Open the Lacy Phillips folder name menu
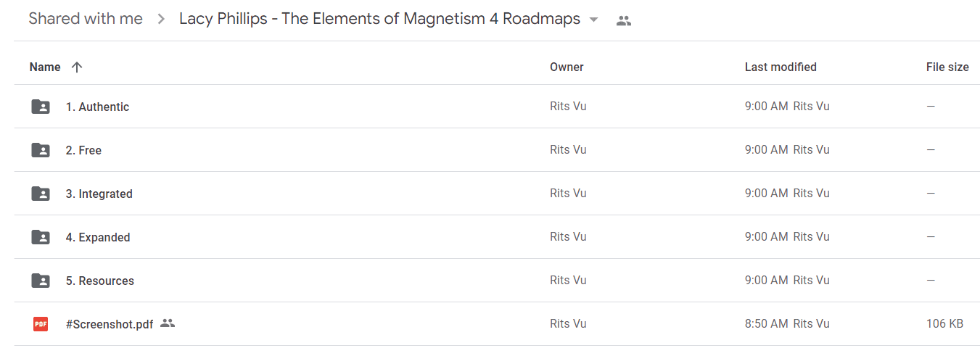The height and width of the screenshot is (348, 980). pos(379,19)
